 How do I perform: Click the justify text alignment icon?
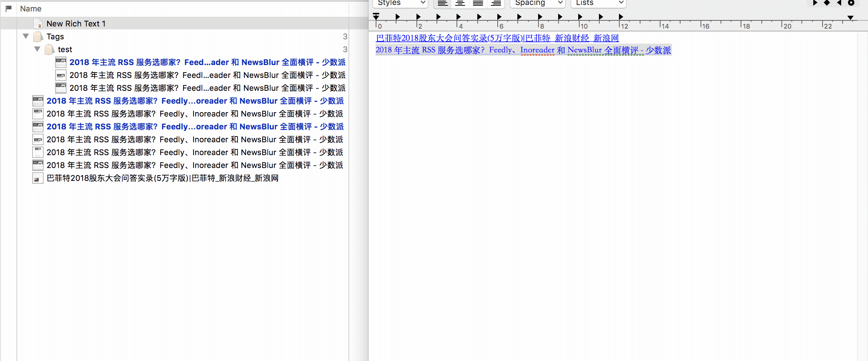coord(478,3)
